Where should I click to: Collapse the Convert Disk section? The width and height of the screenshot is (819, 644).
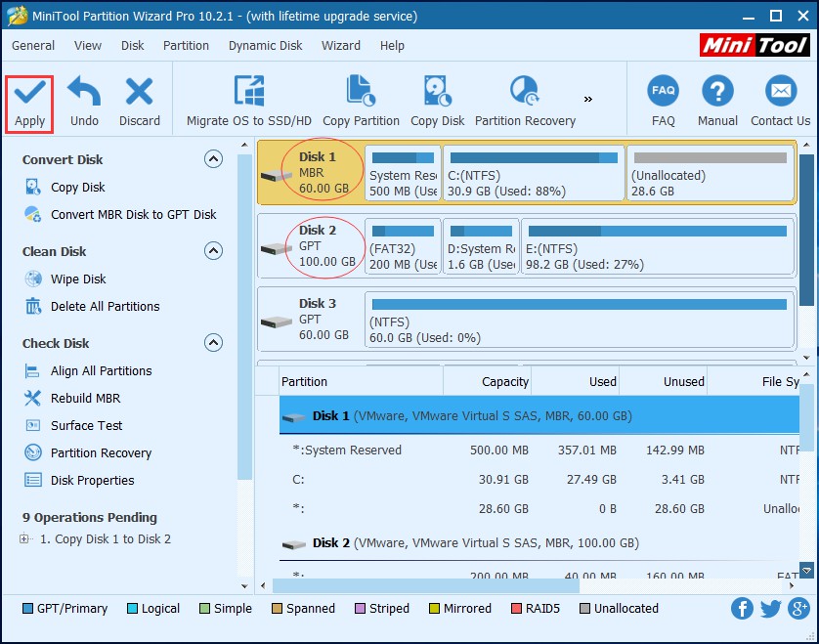pyautogui.click(x=213, y=158)
